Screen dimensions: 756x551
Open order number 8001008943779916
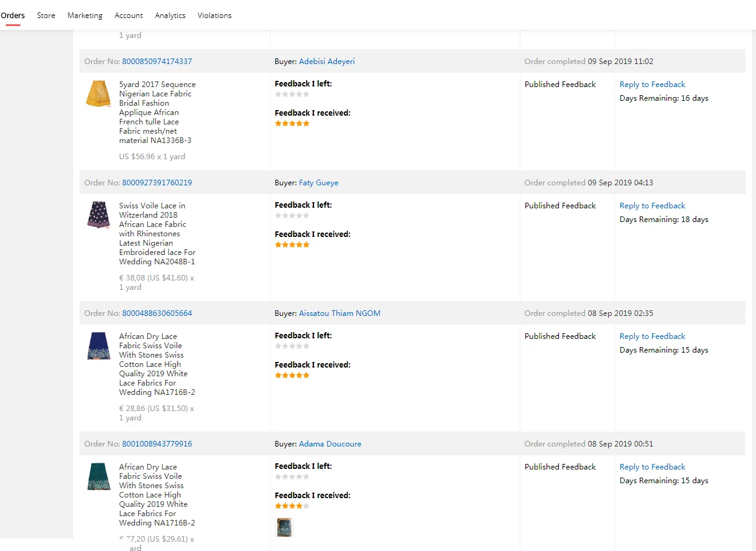tap(157, 444)
